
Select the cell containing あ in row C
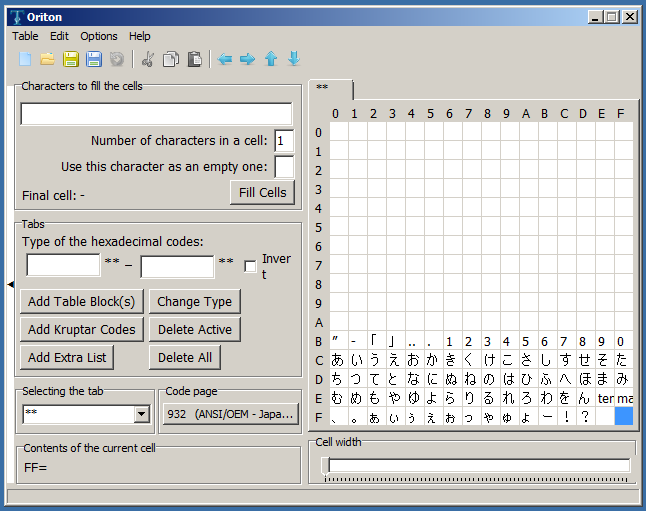pyautogui.click(x=339, y=360)
